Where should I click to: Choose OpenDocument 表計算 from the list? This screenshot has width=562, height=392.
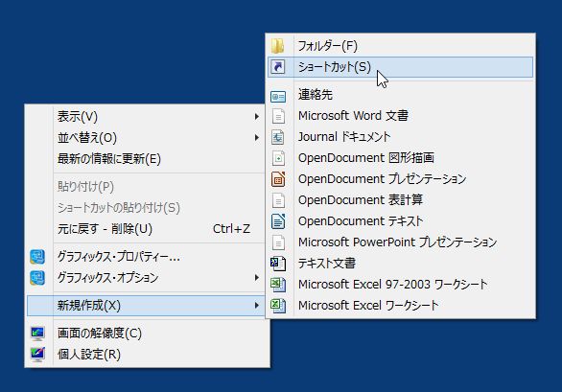tap(400, 200)
